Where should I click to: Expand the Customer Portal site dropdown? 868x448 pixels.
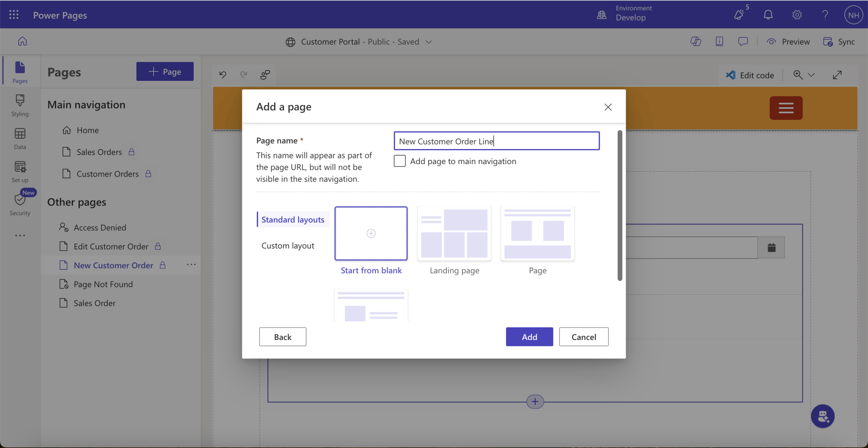[x=429, y=42]
